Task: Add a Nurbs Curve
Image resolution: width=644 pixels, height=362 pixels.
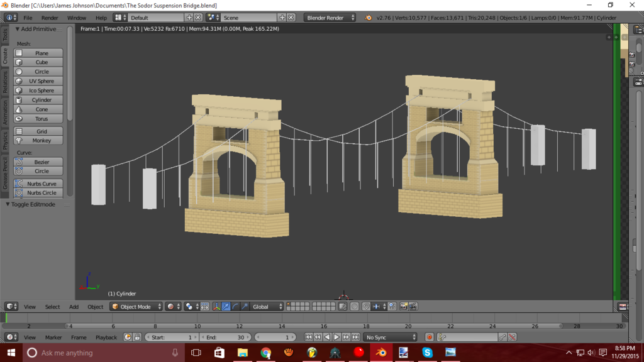Action: pos(38,184)
